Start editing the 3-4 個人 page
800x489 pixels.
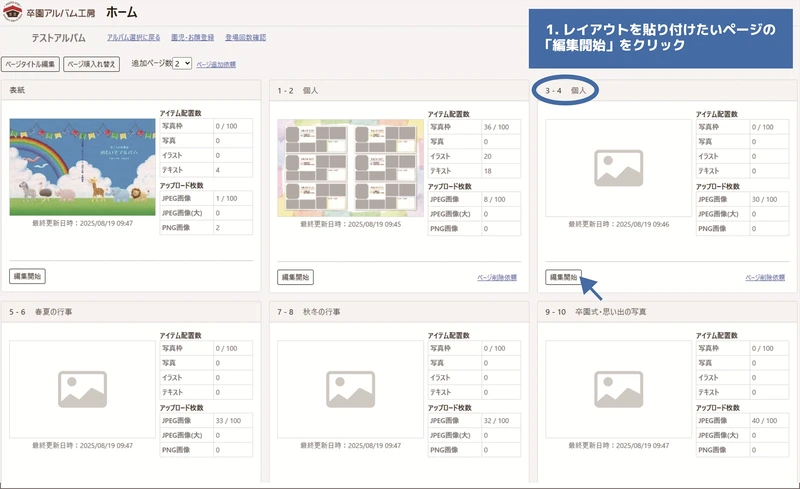click(563, 277)
